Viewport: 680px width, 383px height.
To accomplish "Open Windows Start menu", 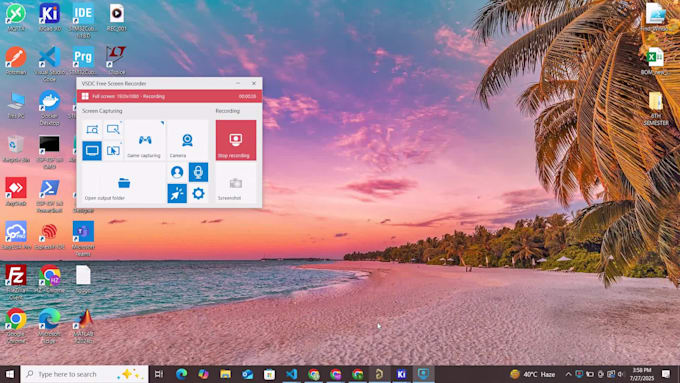I will 10,374.
